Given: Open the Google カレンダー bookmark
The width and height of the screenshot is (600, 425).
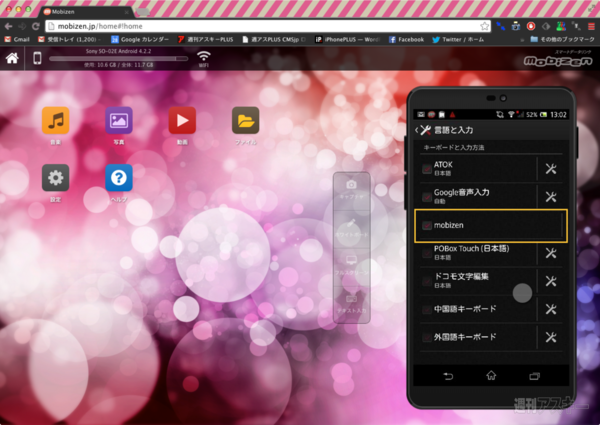Looking at the screenshot, I should pyautogui.click(x=140, y=39).
